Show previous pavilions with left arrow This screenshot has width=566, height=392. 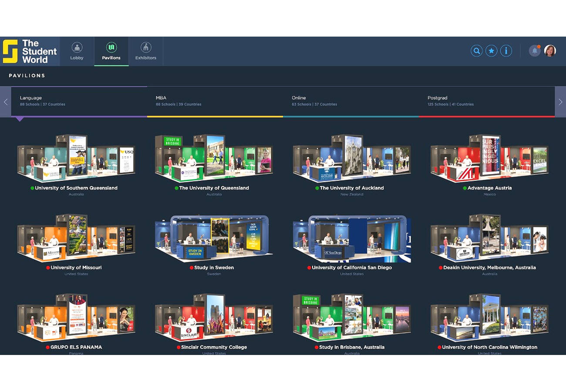(x=6, y=102)
